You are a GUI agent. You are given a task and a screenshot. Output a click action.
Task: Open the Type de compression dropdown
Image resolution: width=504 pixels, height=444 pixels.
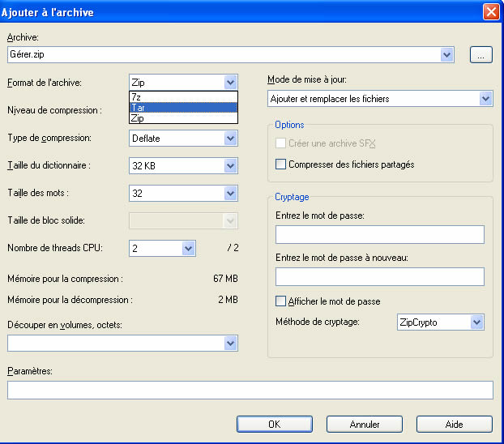pos(230,139)
